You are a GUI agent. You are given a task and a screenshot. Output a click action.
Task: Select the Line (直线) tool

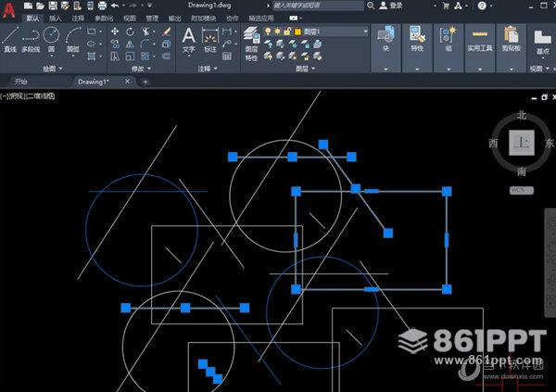point(10,39)
